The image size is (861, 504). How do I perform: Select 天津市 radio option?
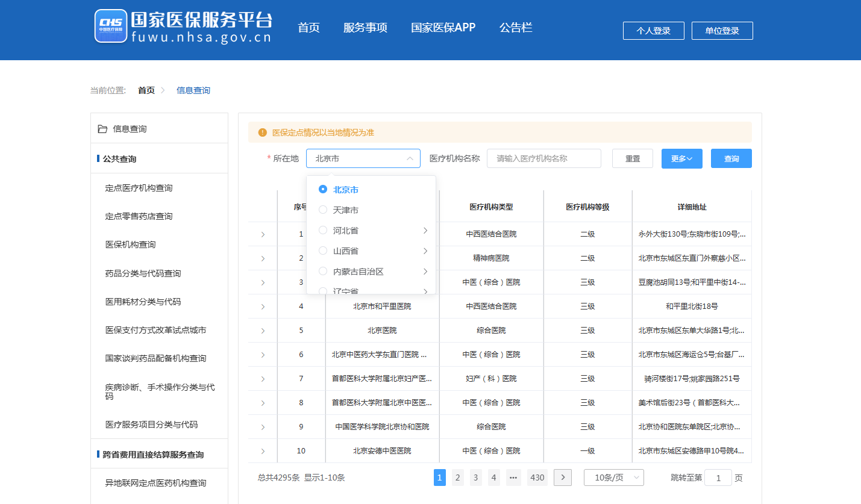coord(323,210)
